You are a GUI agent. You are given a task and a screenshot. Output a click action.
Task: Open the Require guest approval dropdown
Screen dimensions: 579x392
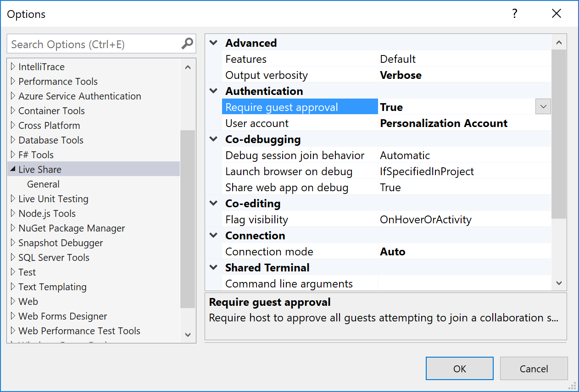click(x=543, y=106)
